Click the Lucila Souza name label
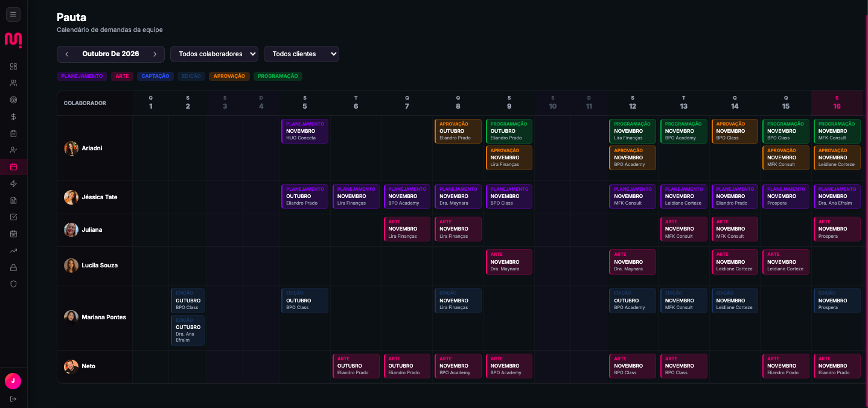The height and width of the screenshot is (408, 868). [x=100, y=266]
